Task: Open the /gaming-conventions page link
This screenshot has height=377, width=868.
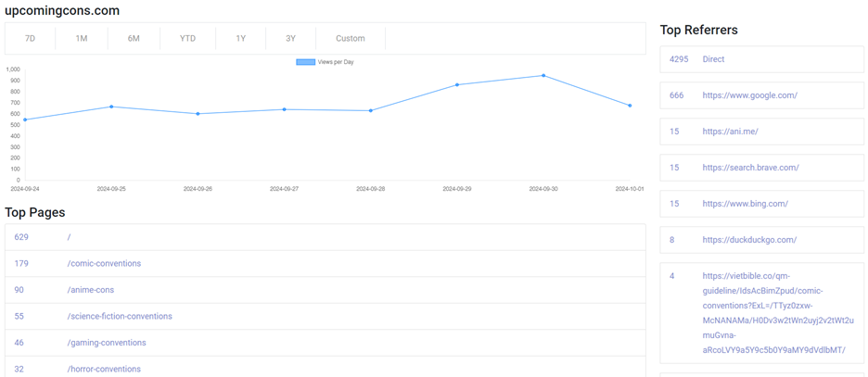Action: [x=107, y=343]
